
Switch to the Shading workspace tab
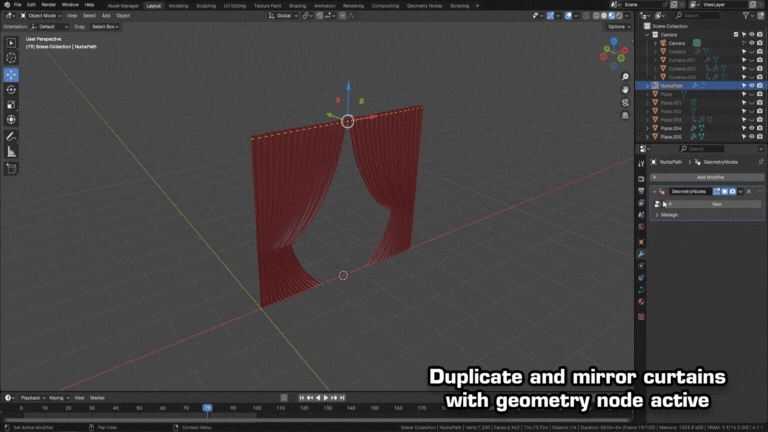click(x=297, y=6)
